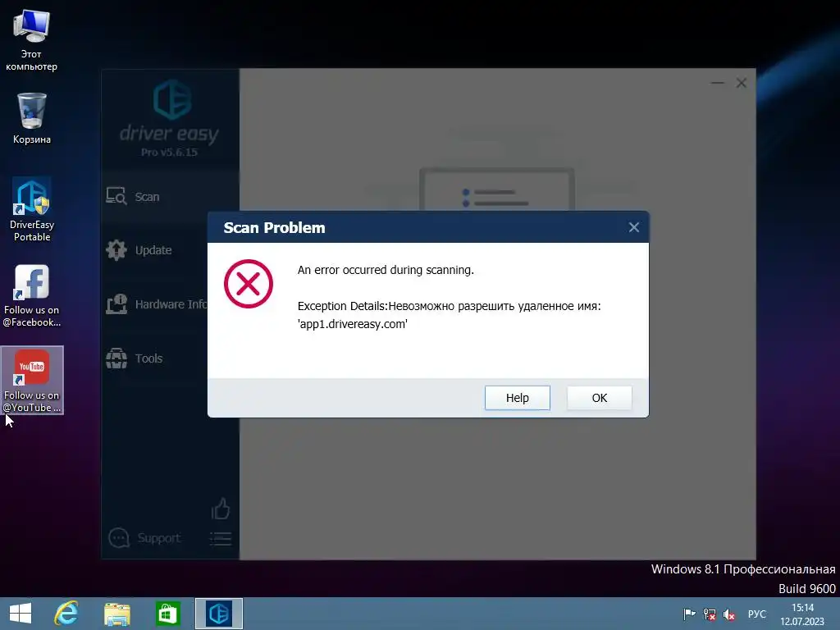
Task: Open Action Center flag icon in tray
Action: (689, 614)
